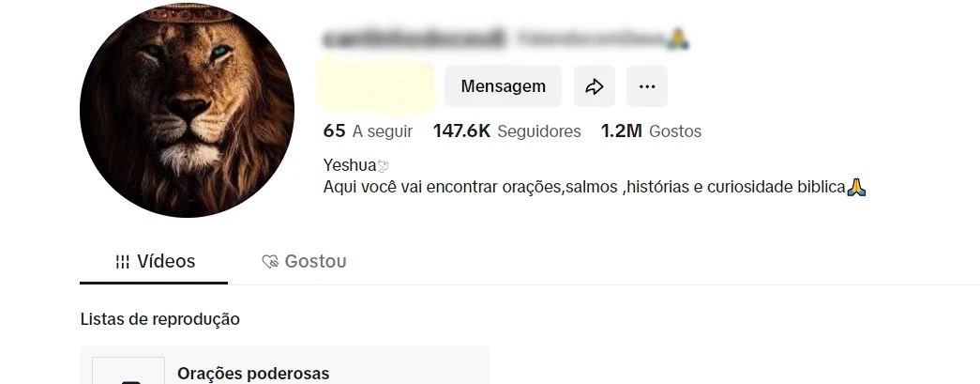Open the lion profile picture
The width and height of the screenshot is (980, 384).
187,110
